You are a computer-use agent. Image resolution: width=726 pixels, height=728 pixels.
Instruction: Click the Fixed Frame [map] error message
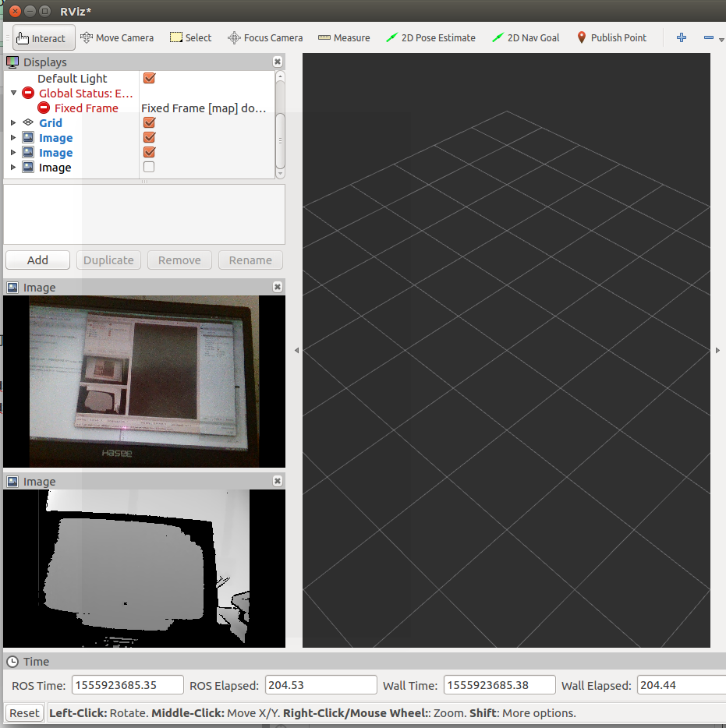204,108
